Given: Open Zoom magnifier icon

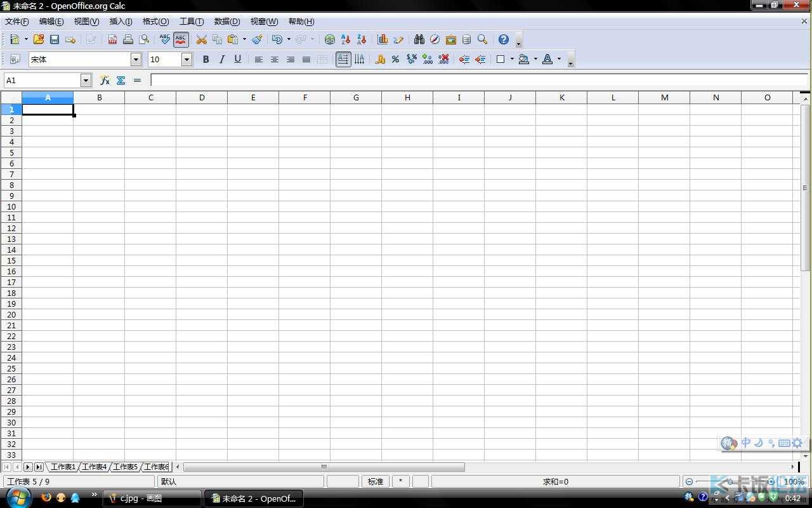Looking at the screenshot, I should point(482,39).
